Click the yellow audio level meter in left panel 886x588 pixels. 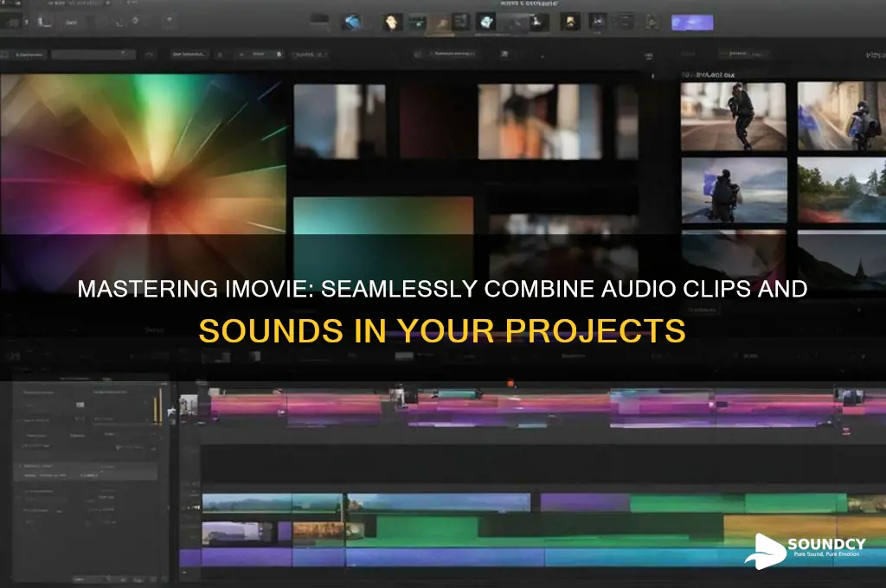(157, 405)
